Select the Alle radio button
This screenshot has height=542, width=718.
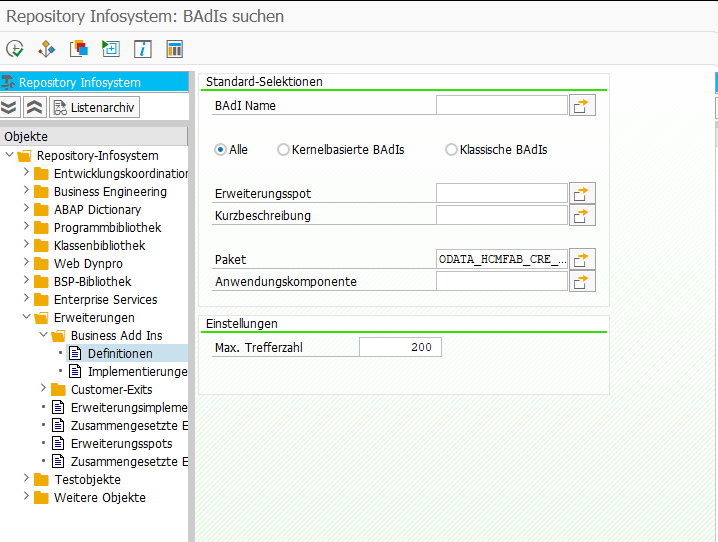pos(221,149)
